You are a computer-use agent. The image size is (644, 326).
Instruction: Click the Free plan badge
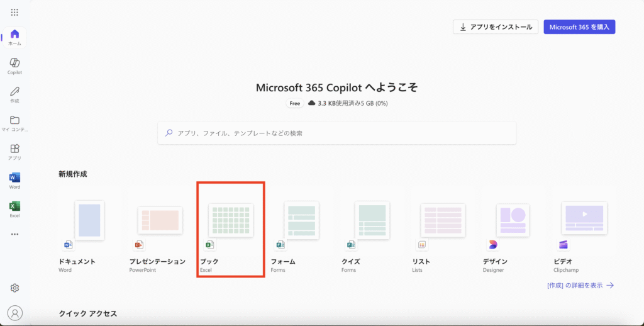(x=295, y=103)
